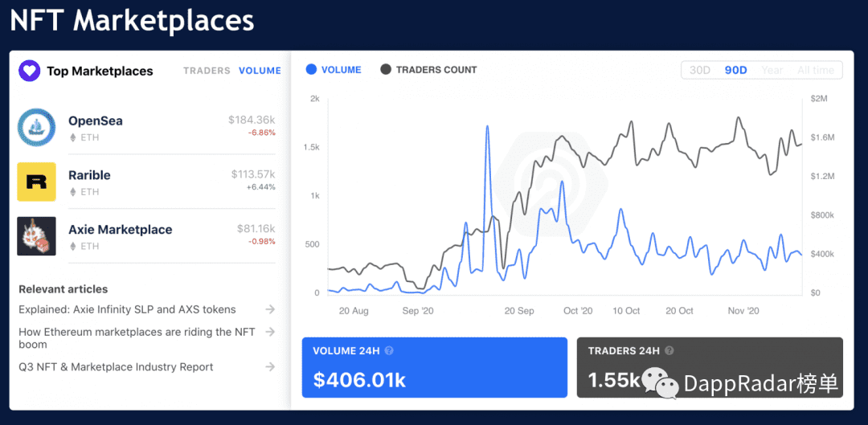868x425 pixels.
Task: Click the "Sep '20" x-axis label
Action: pos(418,311)
